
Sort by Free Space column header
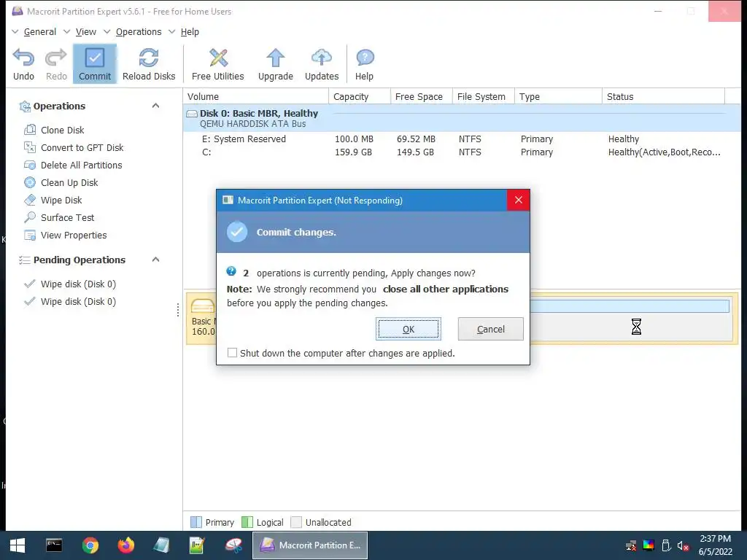click(422, 96)
